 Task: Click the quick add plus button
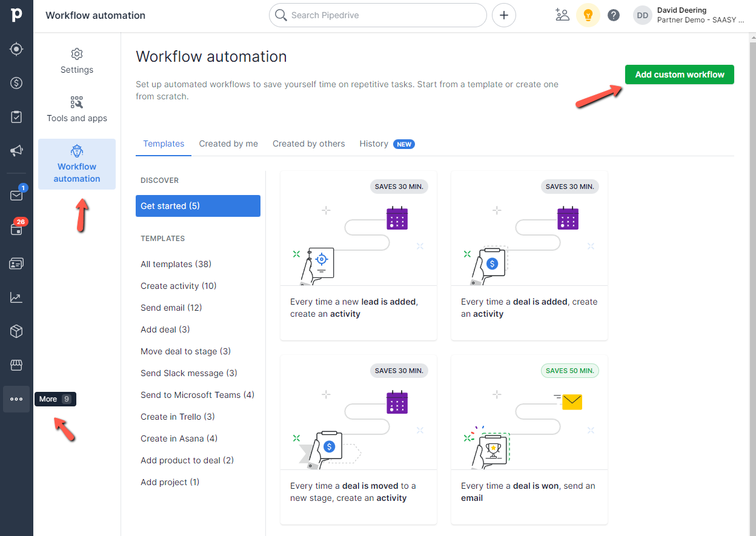(x=504, y=15)
